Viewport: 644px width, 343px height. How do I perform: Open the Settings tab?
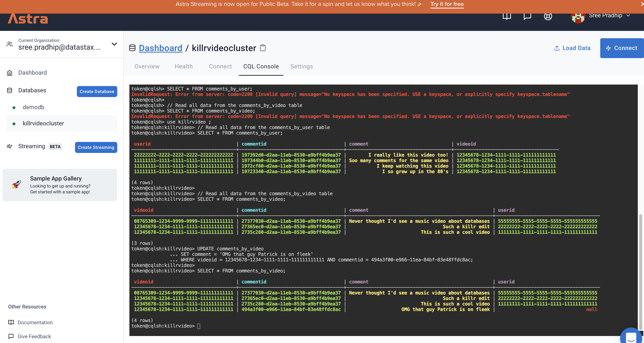click(x=301, y=66)
